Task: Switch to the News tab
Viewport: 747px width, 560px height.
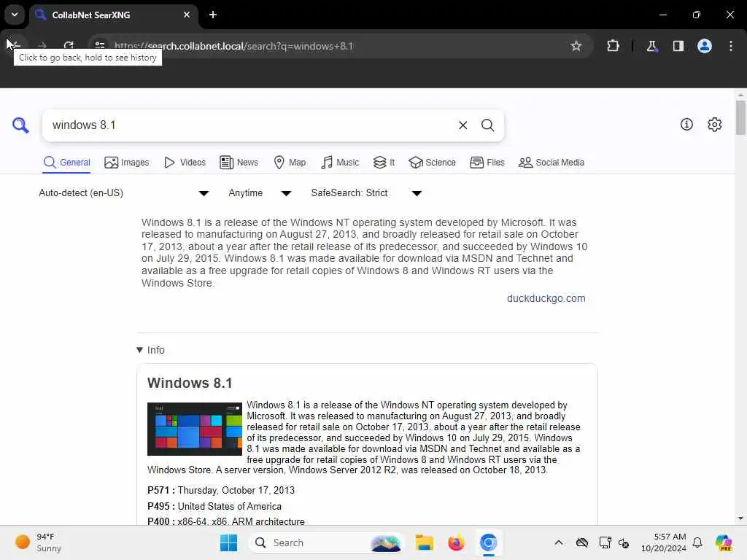Action: (x=239, y=163)
